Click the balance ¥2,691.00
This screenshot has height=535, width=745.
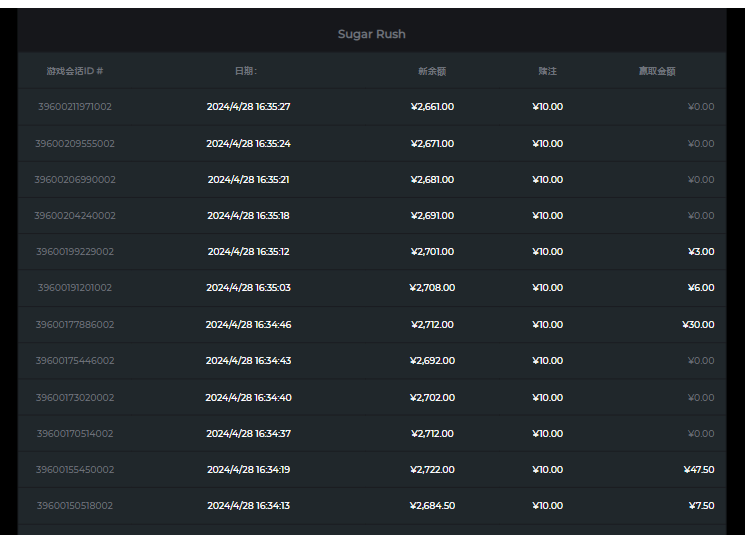click(x=432, y=216)
